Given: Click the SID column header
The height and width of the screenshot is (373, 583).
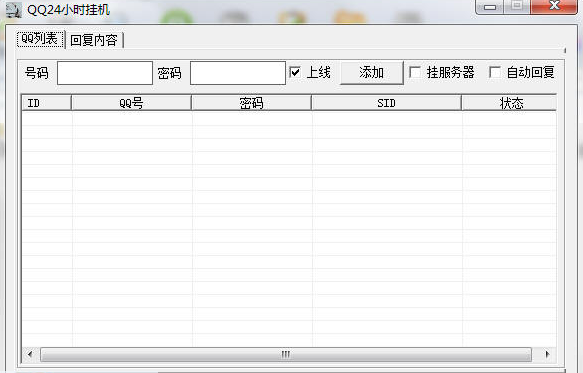Looking at the screenshot, I should (386, 103).
